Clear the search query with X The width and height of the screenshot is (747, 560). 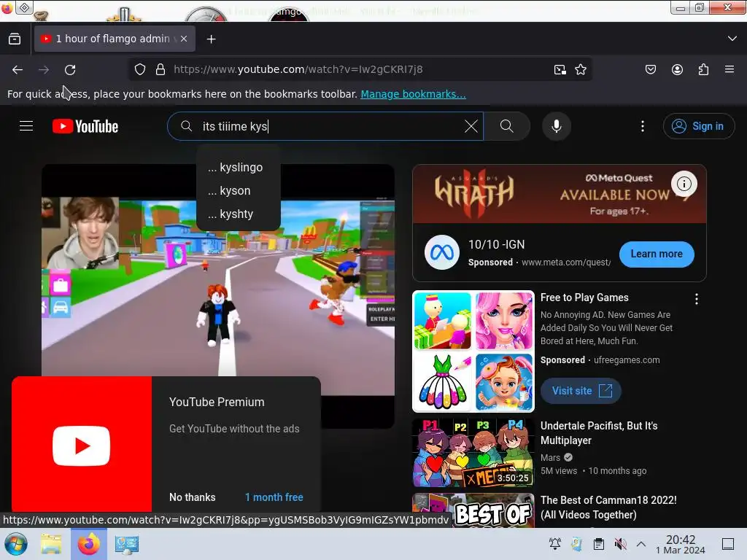tap(471, 126)
